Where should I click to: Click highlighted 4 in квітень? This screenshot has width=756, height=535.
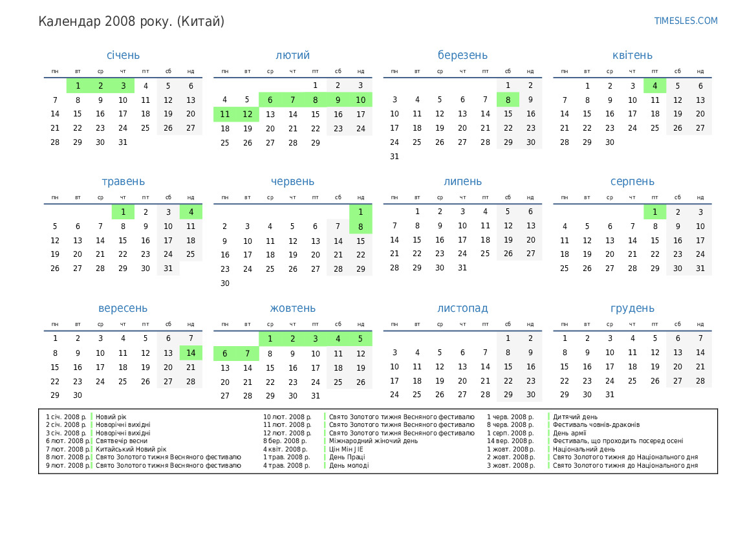pyautogui.click(x=654, y=85)
